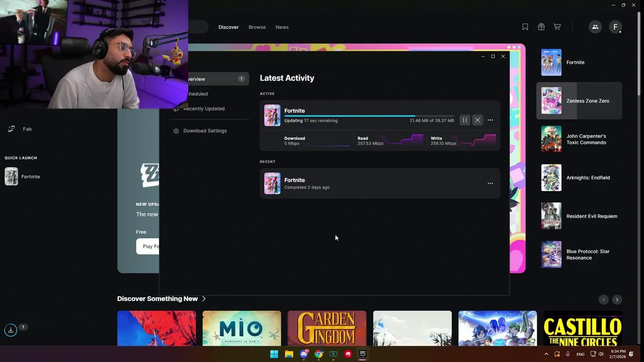Open the friends list icon
Viewport: 644px width, 362px height.
tap(595, 27)
